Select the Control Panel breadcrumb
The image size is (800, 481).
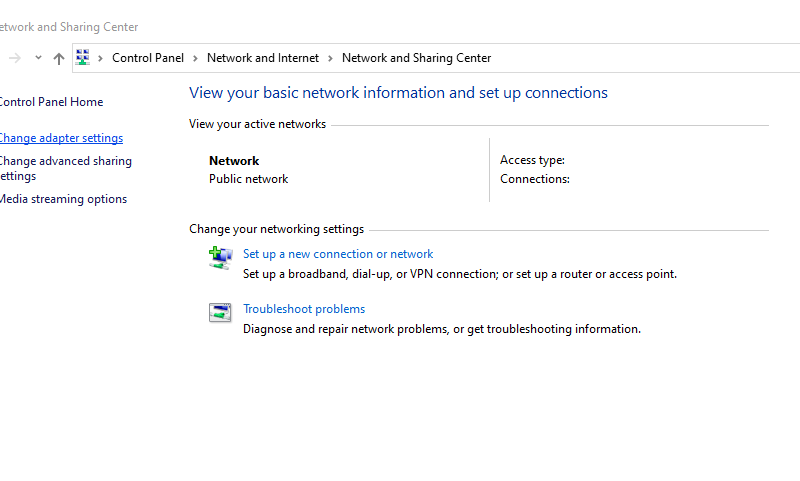pyautogui.click(x=148, y=58)
